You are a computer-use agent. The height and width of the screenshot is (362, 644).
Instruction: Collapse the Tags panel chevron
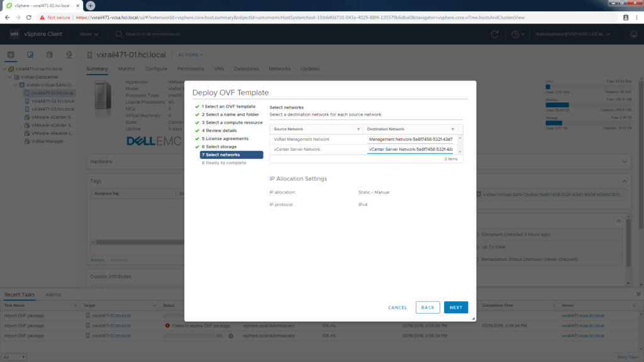click(625, 181)
